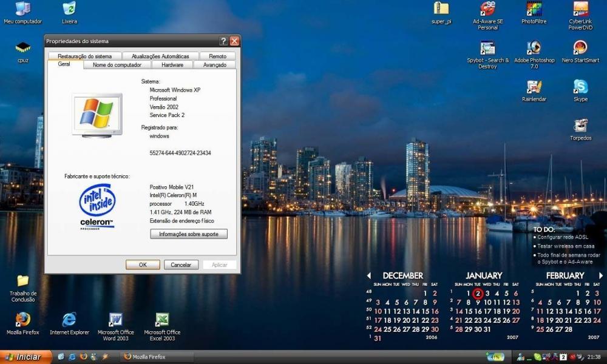Click the Informações sobre suporte button
Image resolution: width=607 pixels, height=364 pixels.
point(188,234)
